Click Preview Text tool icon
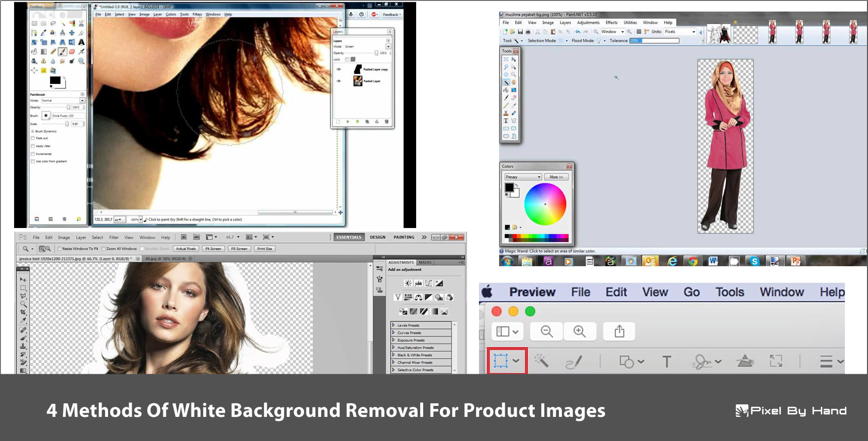 pos(666,361)
